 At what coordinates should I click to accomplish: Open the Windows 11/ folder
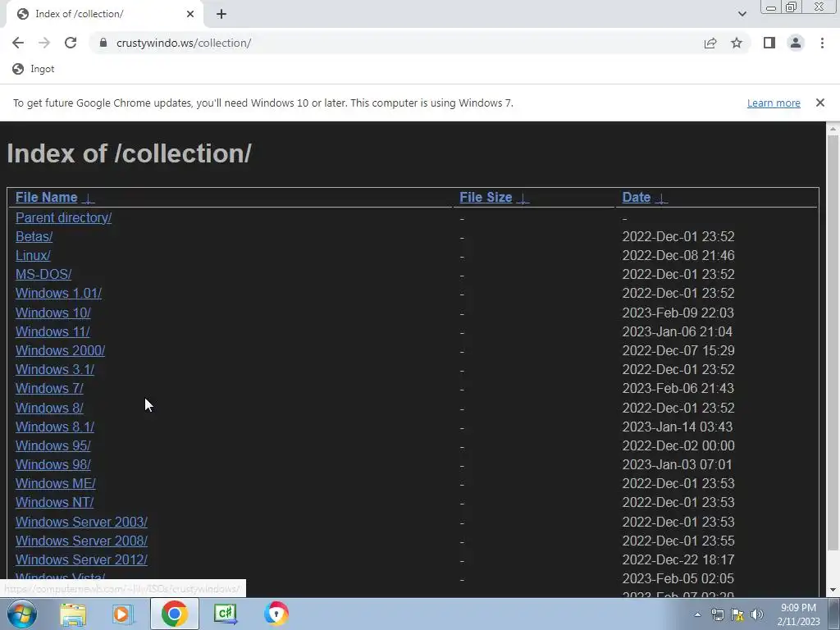click(x=52, y=331)
